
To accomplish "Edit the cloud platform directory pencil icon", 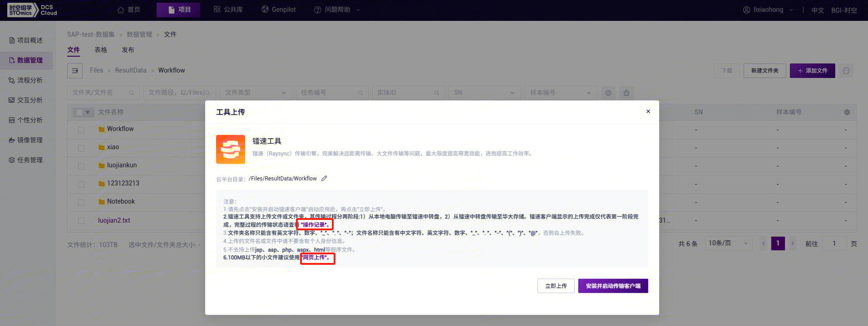I will (324, 178).
